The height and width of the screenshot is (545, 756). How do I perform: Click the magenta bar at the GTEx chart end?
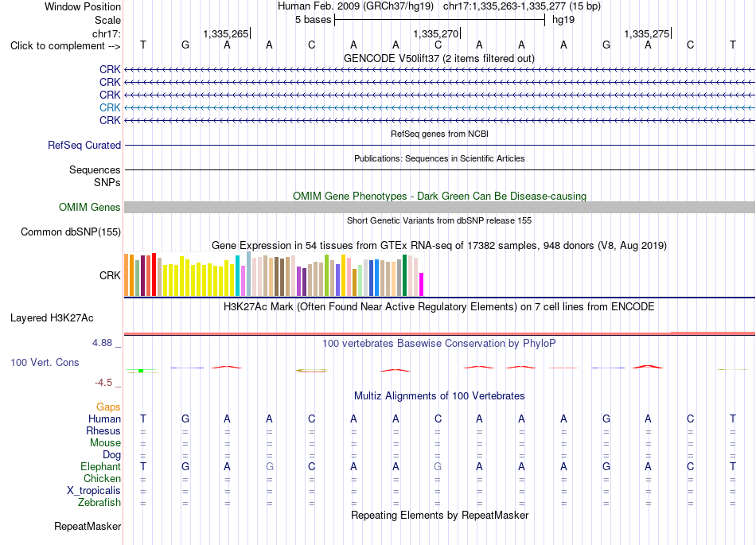point(422,284)
